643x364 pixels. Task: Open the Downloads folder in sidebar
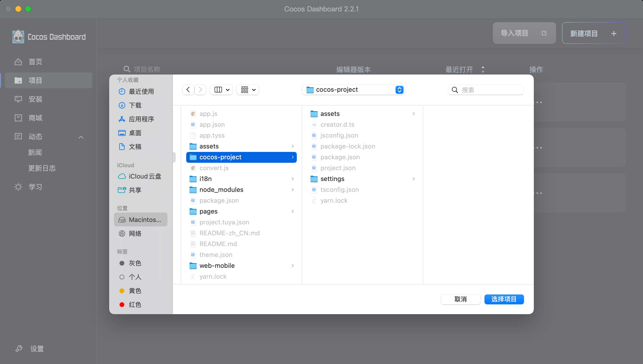135,105
